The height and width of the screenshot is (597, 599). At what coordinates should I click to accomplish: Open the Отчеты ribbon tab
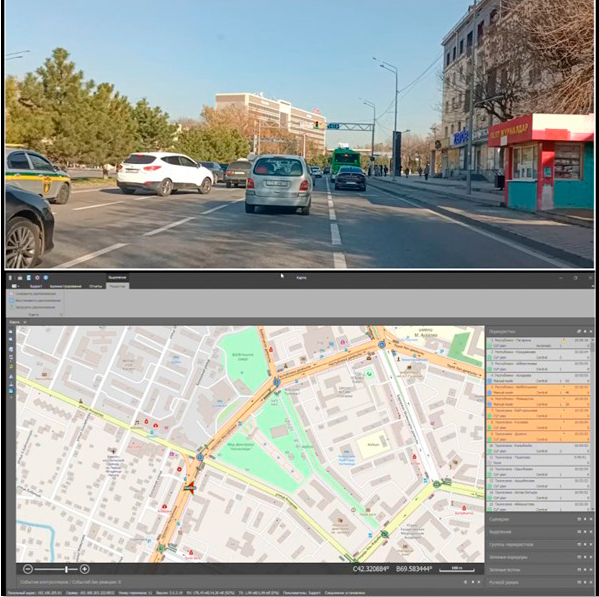point(96,286)
